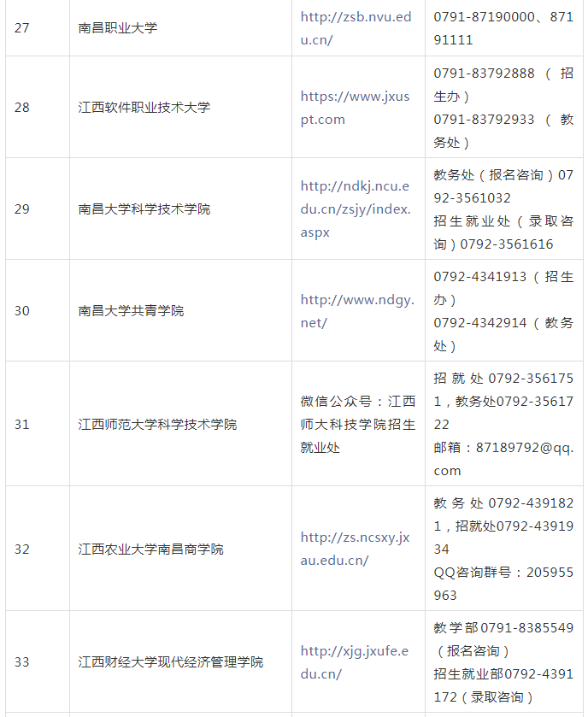Click row number 29

[22, 209]
